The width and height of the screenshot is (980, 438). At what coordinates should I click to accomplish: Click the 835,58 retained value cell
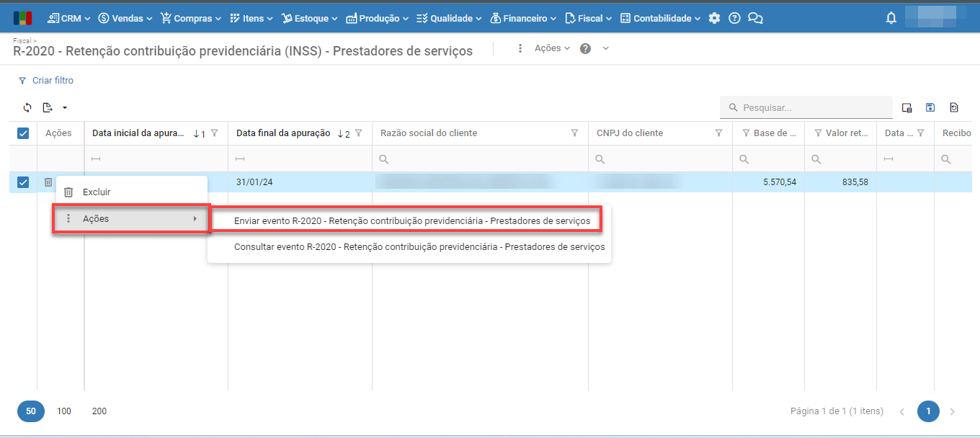(840, 182)
